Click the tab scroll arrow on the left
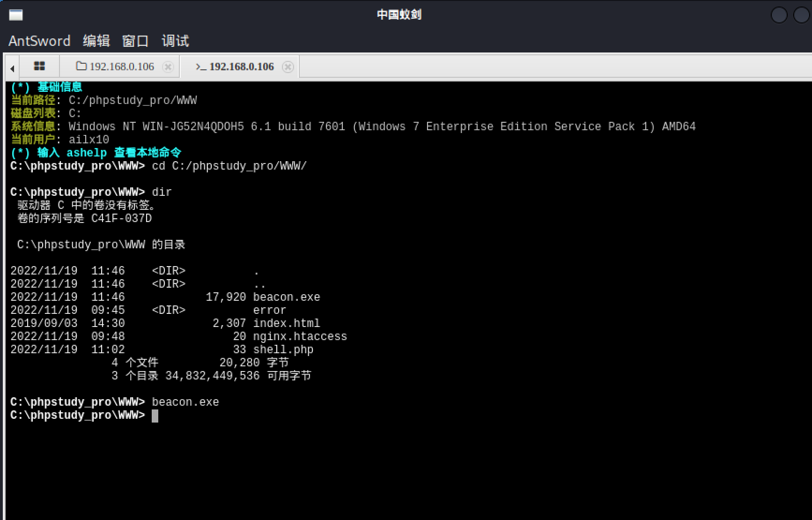 (x=12, y=67)
